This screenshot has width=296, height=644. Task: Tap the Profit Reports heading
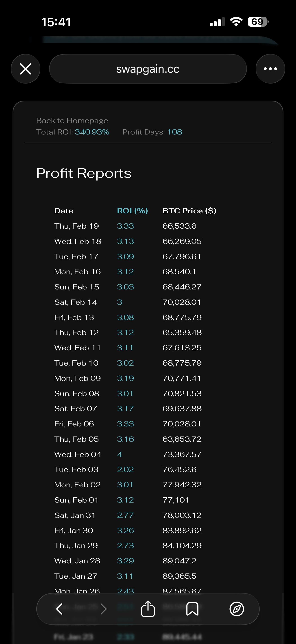[84, 173]
